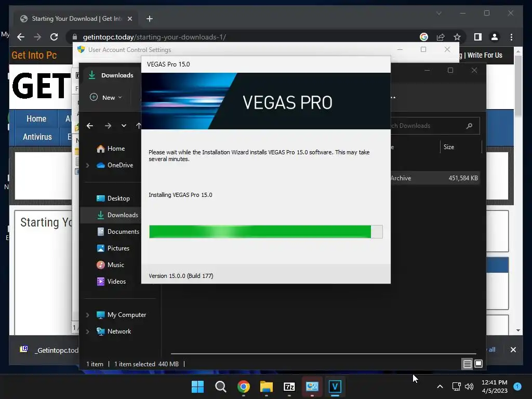Click User Account Control Settings title
The height and width of the screenshot is (399, 532).
point(129,50)
